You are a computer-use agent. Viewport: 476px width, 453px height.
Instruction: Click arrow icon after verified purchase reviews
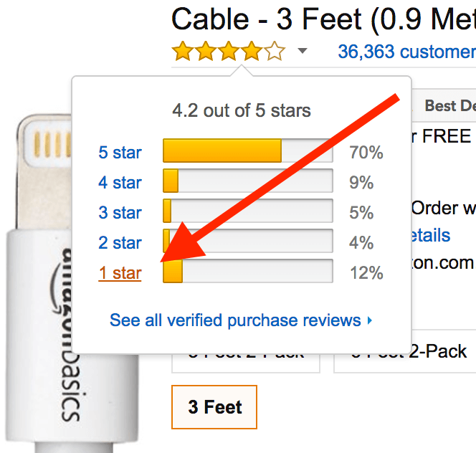pyautogui.click(x=369, y=320)
